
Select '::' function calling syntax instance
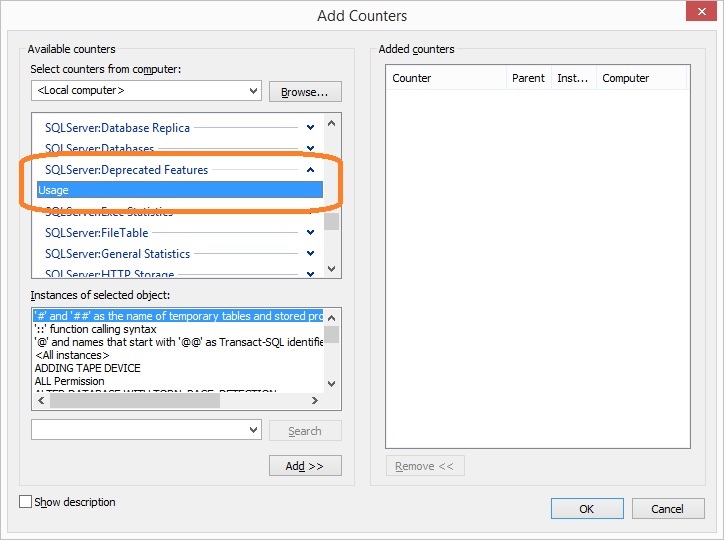[x=96, y=329]
